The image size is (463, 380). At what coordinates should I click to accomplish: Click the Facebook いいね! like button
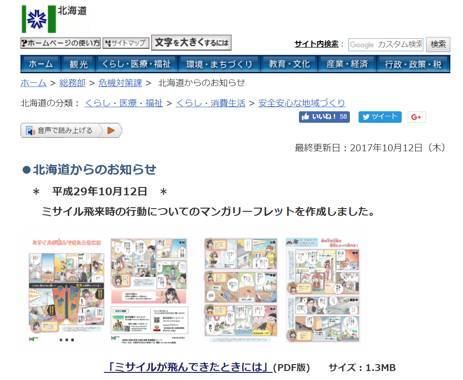[x=324, y=117]
